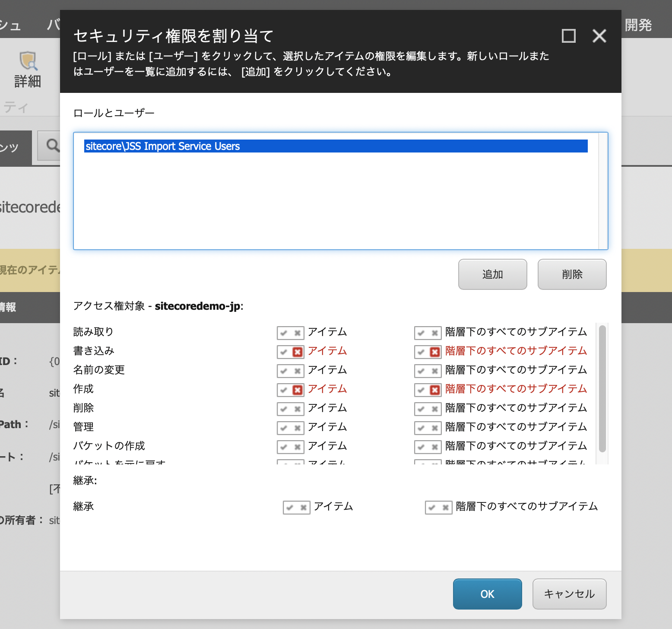This screenshot has height=629, width=672.
Task: Allow create (作成) permission for item
Action: (284, 390)
